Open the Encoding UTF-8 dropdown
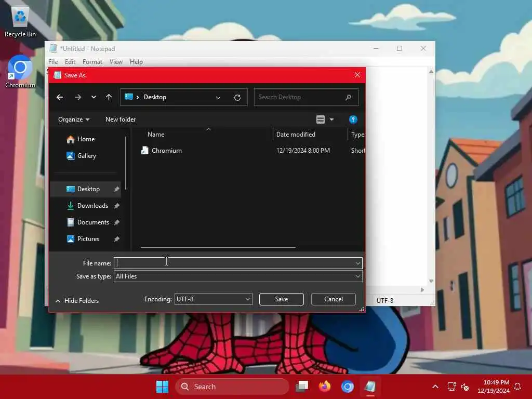This screenshot has height=399, width=532. (x=213, y=299)
